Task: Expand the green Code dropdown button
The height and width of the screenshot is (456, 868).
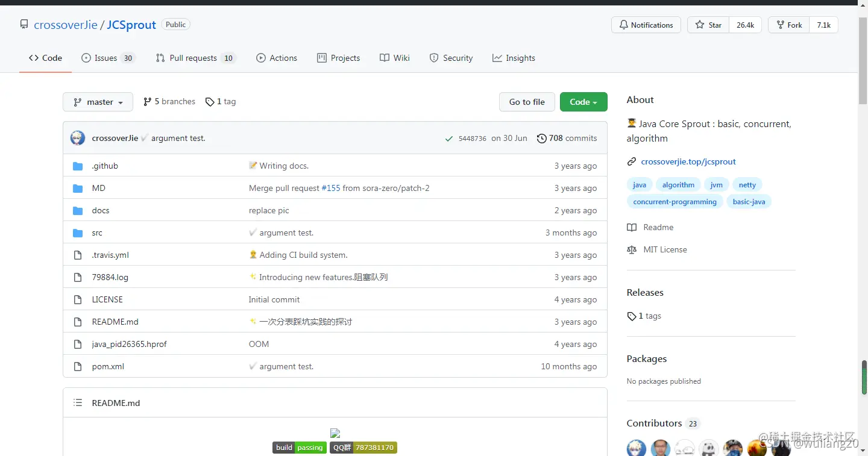Action: coord(583,102)
